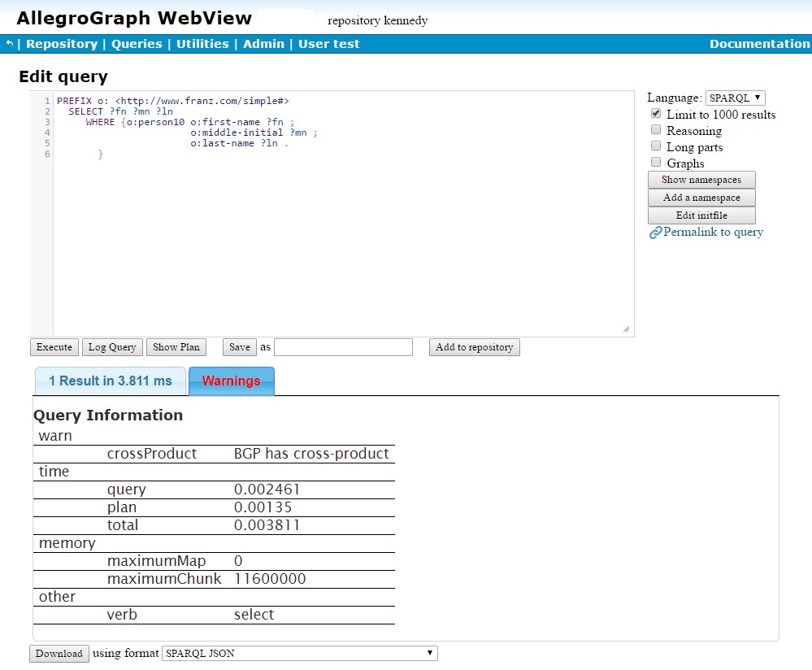Screen dimensions: 812x670
Task: Click the permalink chain icon
Action: tap(655, 233)
